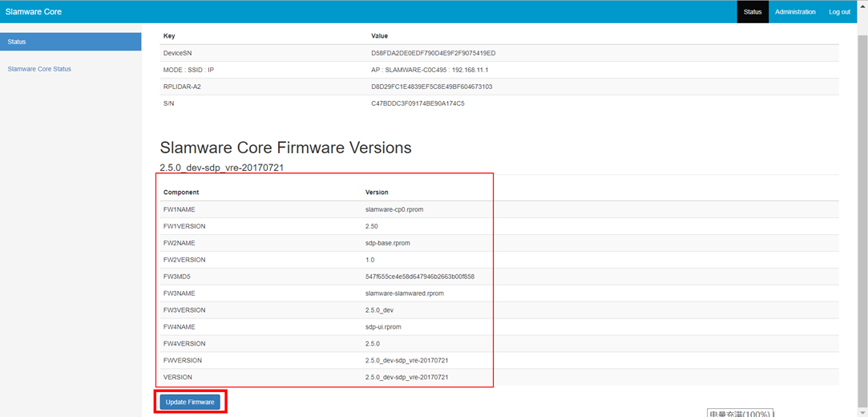Screen dimensions: 868x417
Task: Log out of Slamware Core
Action: 839,12
